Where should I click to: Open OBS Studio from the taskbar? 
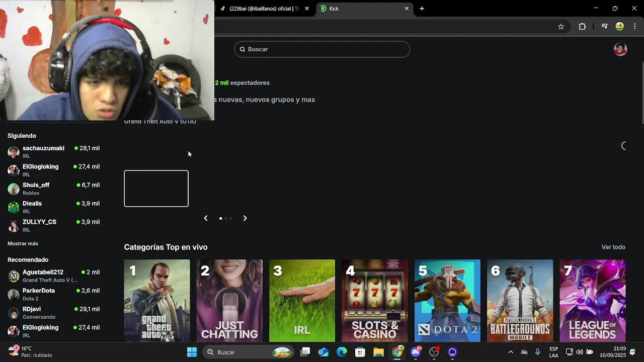click(x=434, y=352)
